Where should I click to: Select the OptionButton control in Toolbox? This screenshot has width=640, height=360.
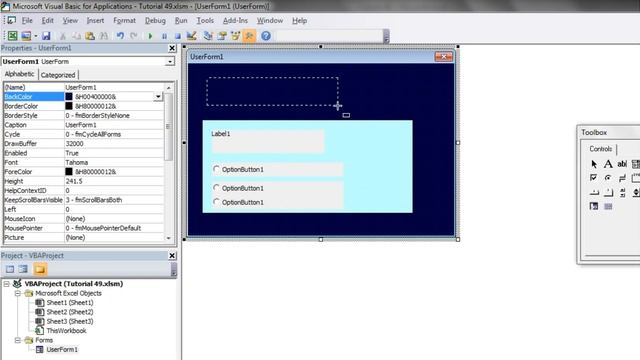(x=608, y=178)
